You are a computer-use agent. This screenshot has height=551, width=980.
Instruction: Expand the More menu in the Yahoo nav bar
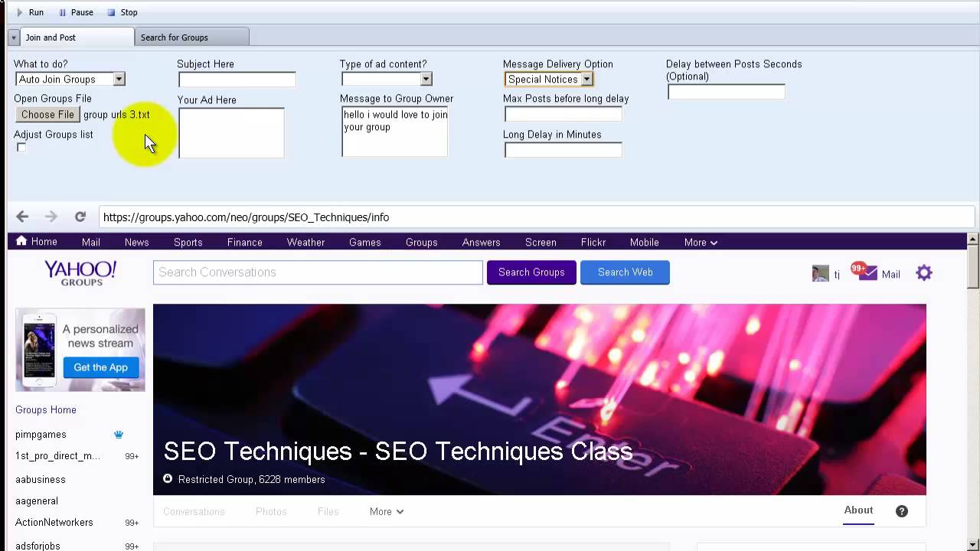click(x=701, y=242)
